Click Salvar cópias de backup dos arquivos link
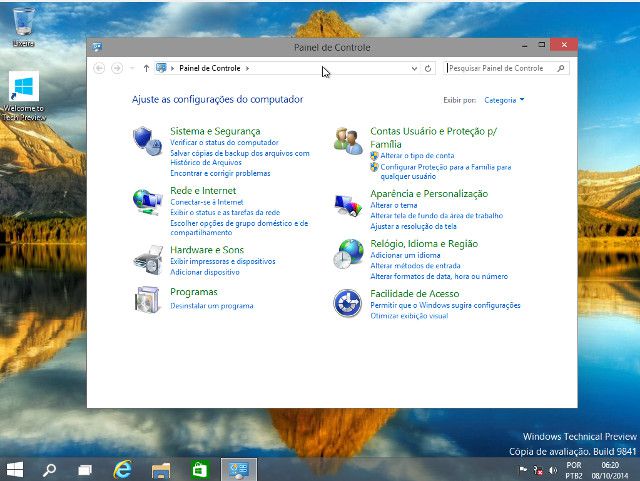Screen dimensions: 640x481 [x=240, y=158]
